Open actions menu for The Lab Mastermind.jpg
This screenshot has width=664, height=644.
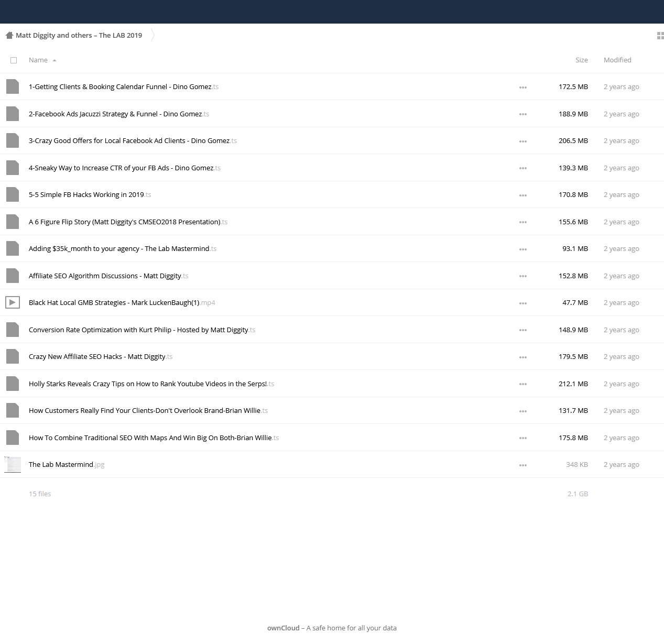click(x=523, y=465)
